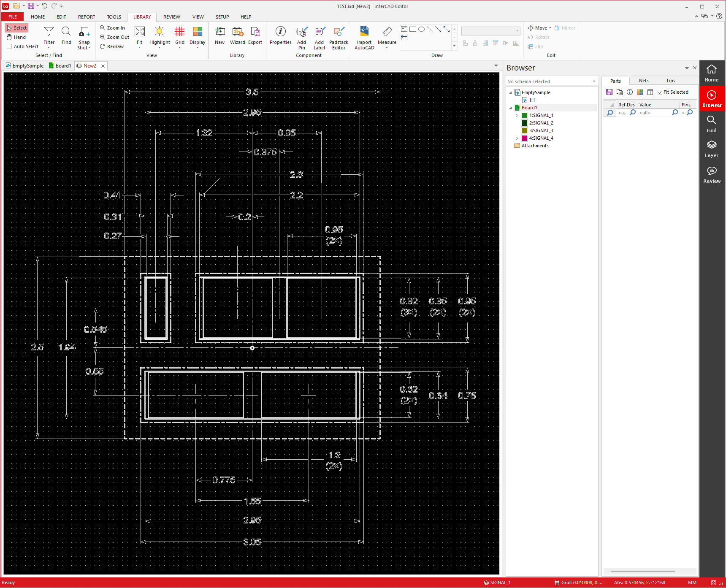Click the library Export icon
The width and height of the screenshot is (726, 588).
255,32
